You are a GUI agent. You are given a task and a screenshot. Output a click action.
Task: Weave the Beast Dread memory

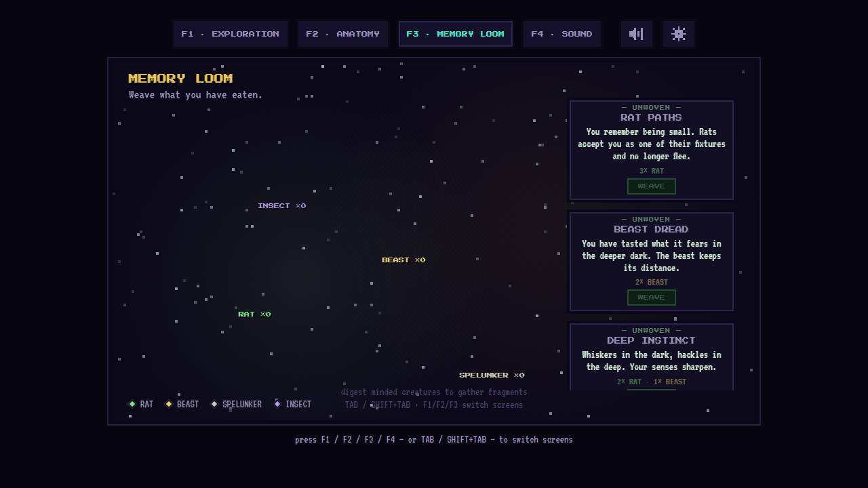(652, 298)
